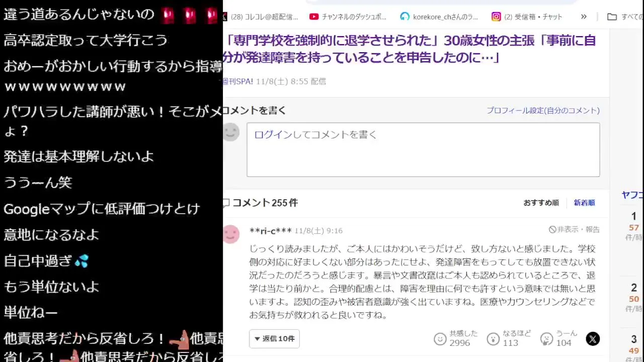Open the article headline 専門学校を強制的に退学させられた
The image size is (644, 362).
point(409,49)
